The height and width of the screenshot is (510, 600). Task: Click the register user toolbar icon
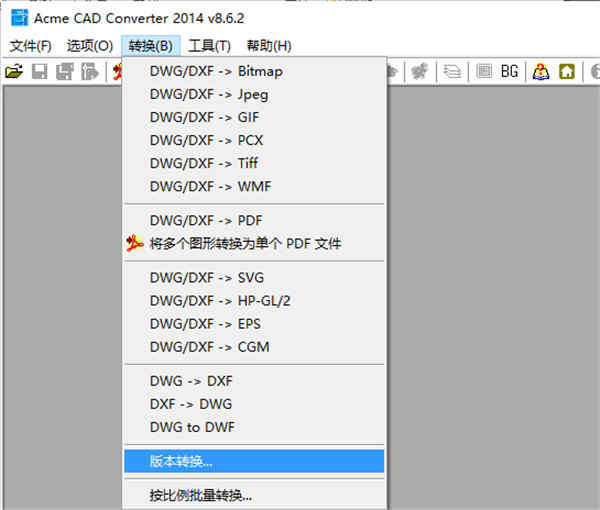point(541,72)
